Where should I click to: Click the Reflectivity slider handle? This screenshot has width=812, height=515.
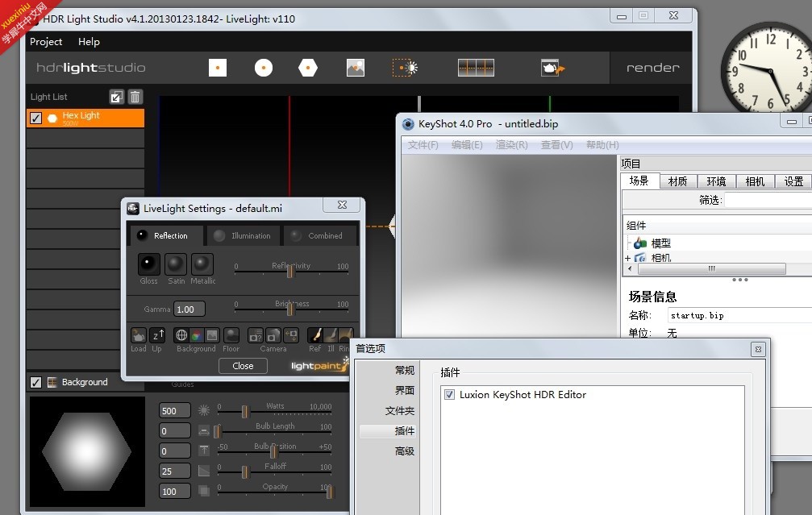pyautogui.click(x=290, y=271)
